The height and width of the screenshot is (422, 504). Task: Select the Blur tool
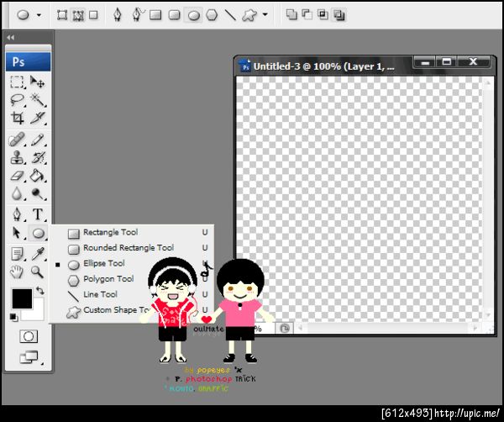17,193
